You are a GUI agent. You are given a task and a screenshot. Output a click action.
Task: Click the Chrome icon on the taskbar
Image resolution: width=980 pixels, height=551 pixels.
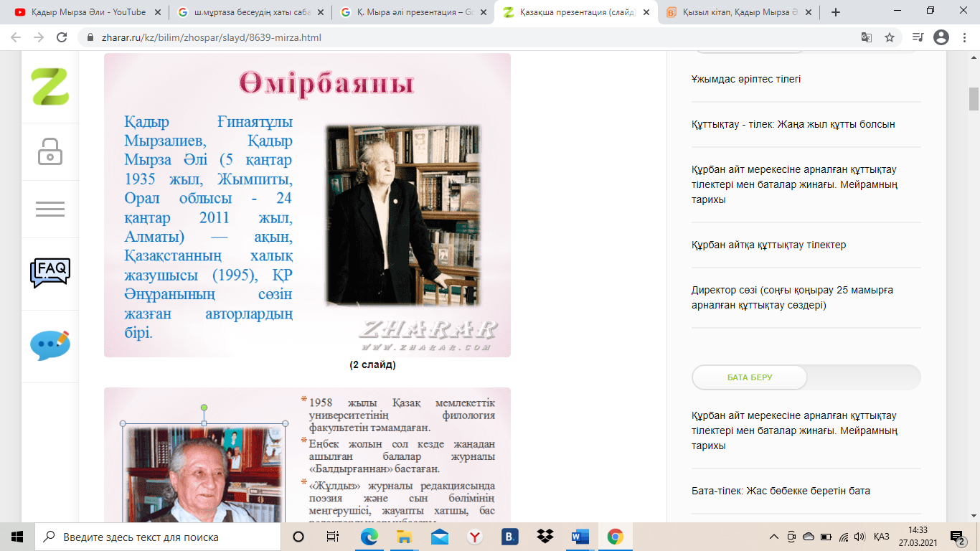point(615,537)
